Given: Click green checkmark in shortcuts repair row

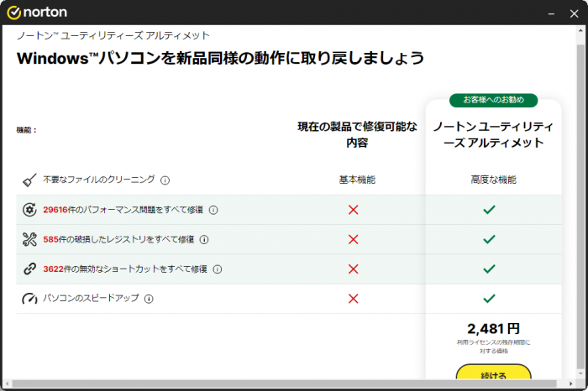Looking at the screenshot, I should [490, 268].
